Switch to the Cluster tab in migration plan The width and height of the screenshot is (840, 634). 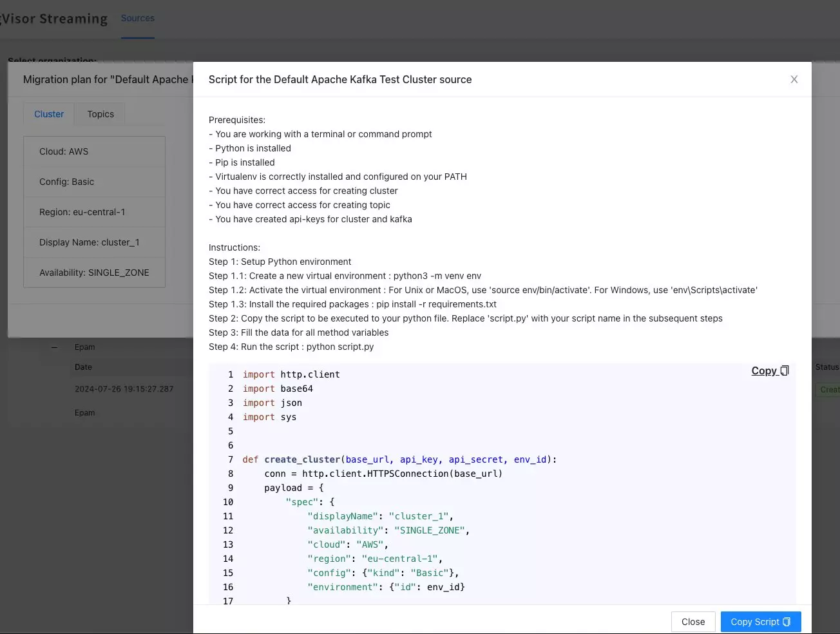point(49,114)
